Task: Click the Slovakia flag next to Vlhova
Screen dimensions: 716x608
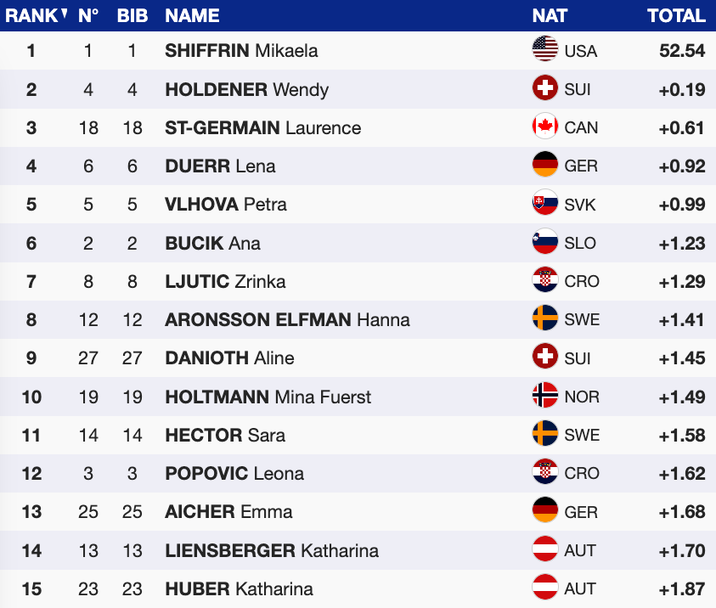Action: pyautogui.click(x=545, y=204)
